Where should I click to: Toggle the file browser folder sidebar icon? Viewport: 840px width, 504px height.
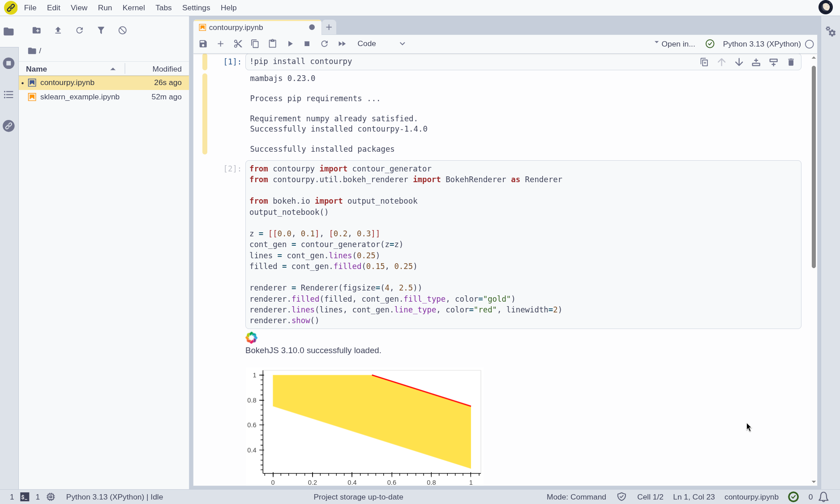(x=9, y=31)
